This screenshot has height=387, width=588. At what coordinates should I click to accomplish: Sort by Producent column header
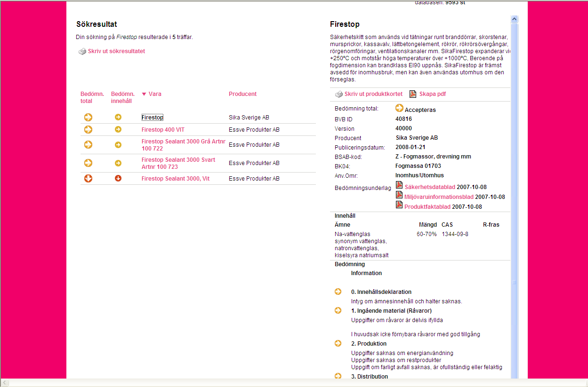(243, 94)
